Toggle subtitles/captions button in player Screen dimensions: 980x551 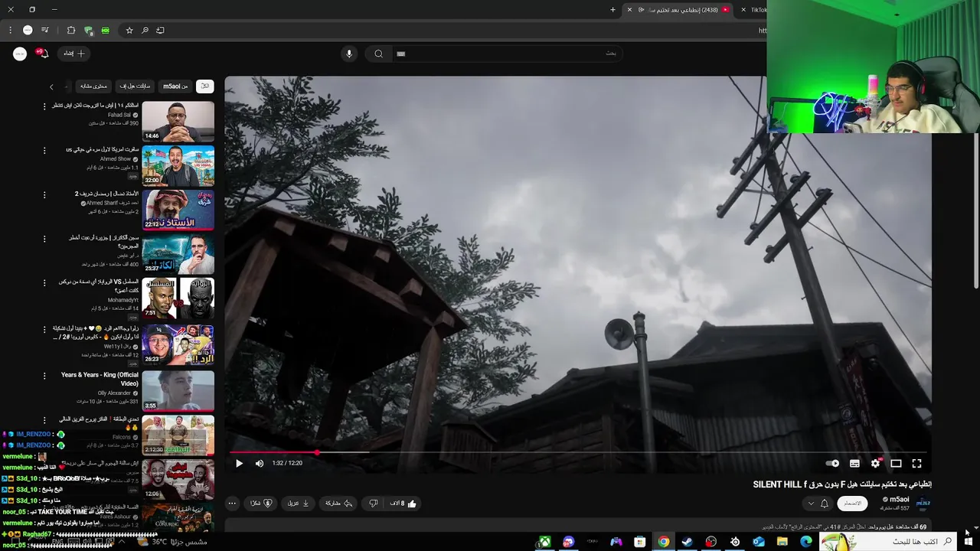point(854,463)
